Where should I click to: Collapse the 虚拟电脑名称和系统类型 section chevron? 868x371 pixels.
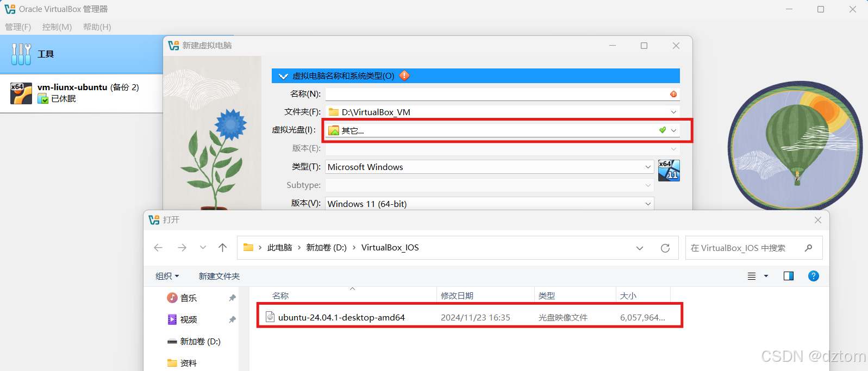283,76
